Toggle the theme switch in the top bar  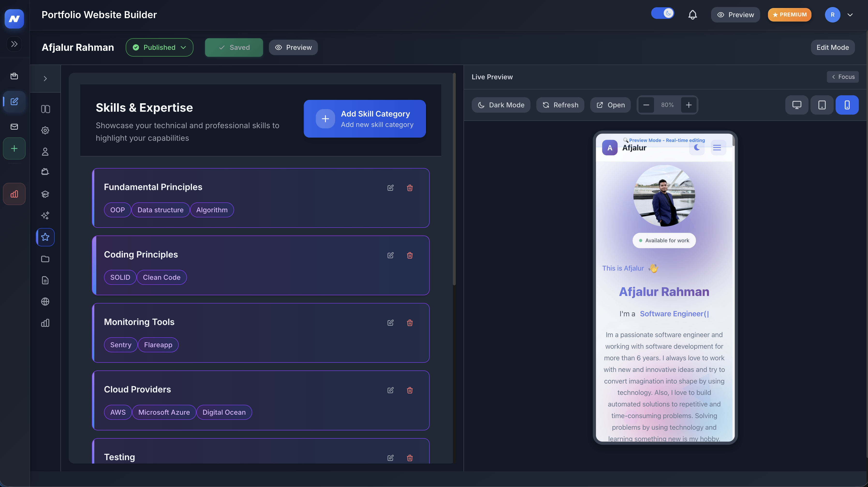(x=662, y=14)
